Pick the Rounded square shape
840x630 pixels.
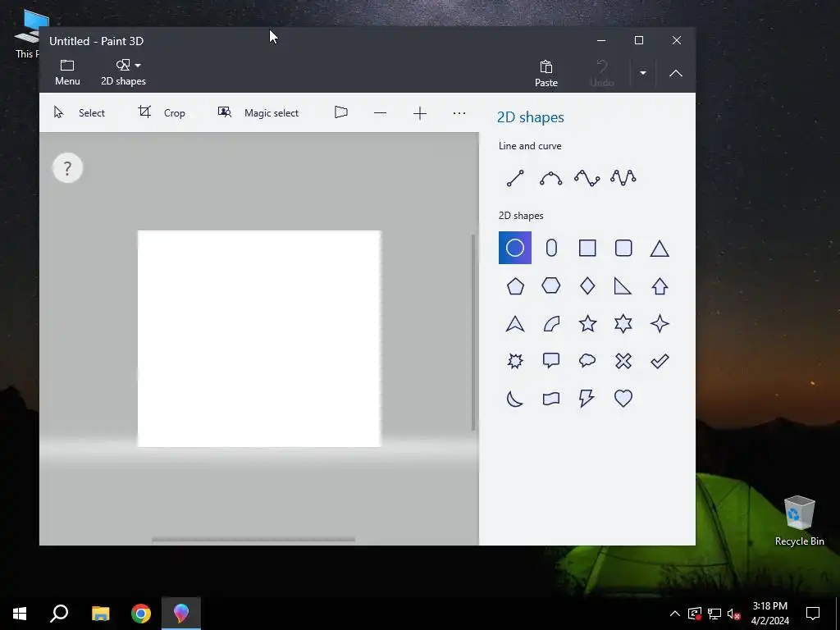pyautogui.click(x=623, y=248)
